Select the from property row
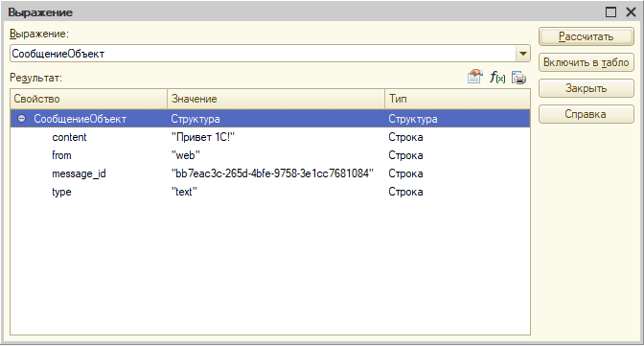The image size is (644, 346). point(270,155)
